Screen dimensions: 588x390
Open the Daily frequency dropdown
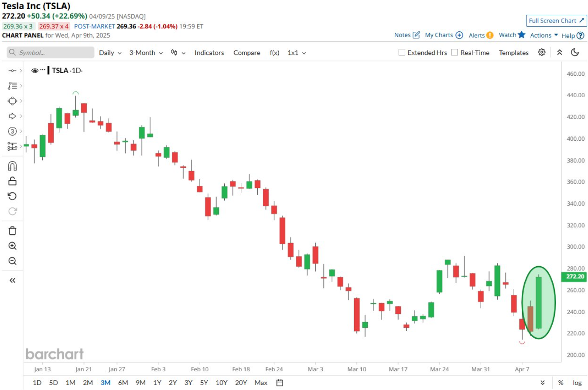coord(110,53)
